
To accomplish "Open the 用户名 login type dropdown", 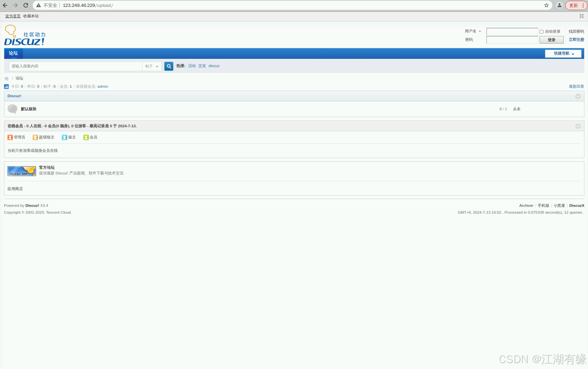I will click(x=473, y=31).
